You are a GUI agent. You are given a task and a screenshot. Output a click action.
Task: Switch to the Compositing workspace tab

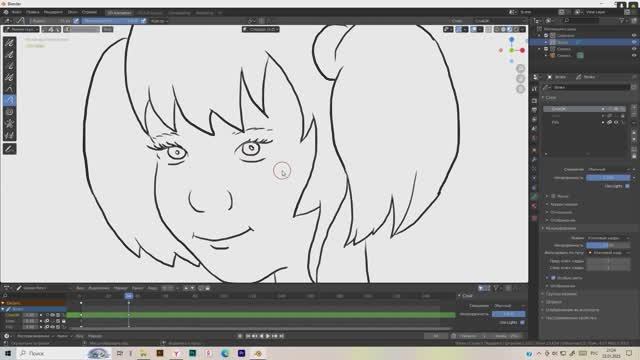click(179, 13)
